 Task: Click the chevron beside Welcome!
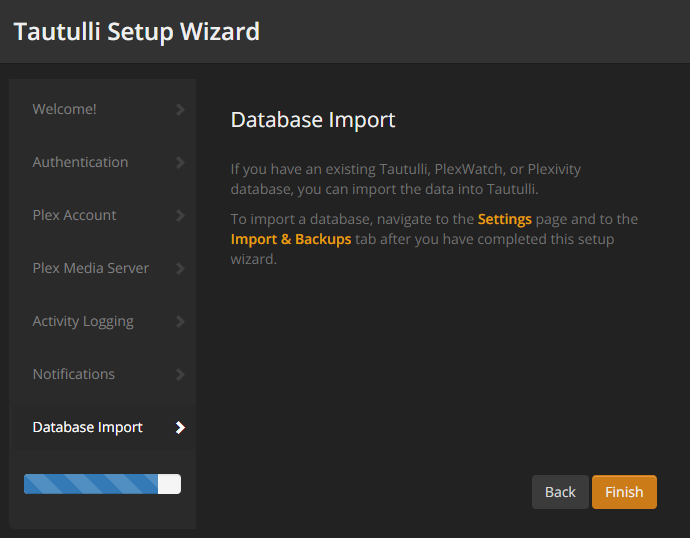[x=180, y=110]
